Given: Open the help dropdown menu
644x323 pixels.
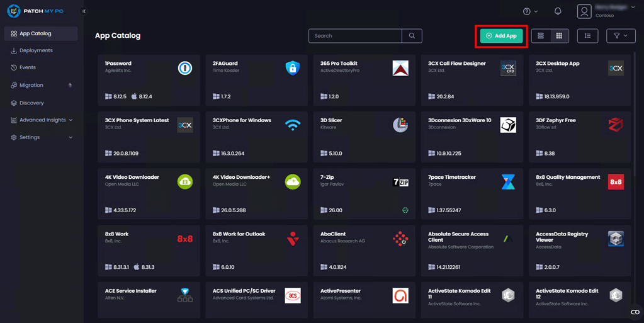Looking at the screenshot, I should pos(531,11).
